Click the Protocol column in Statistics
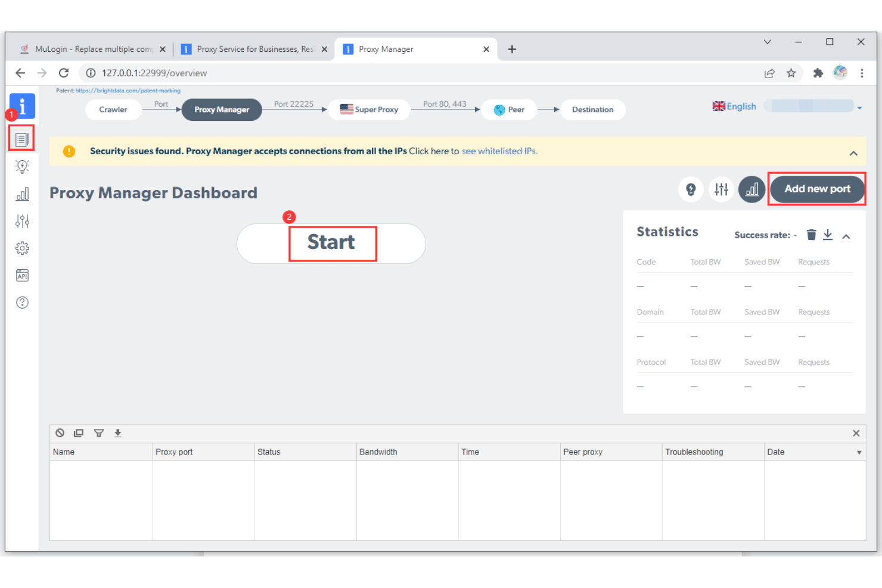 [651, 362]
